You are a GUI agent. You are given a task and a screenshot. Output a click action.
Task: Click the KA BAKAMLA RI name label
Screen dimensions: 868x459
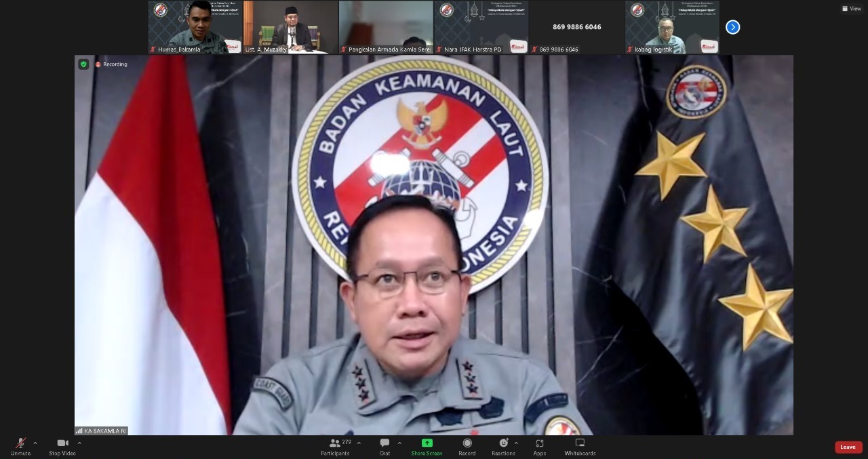101,431
